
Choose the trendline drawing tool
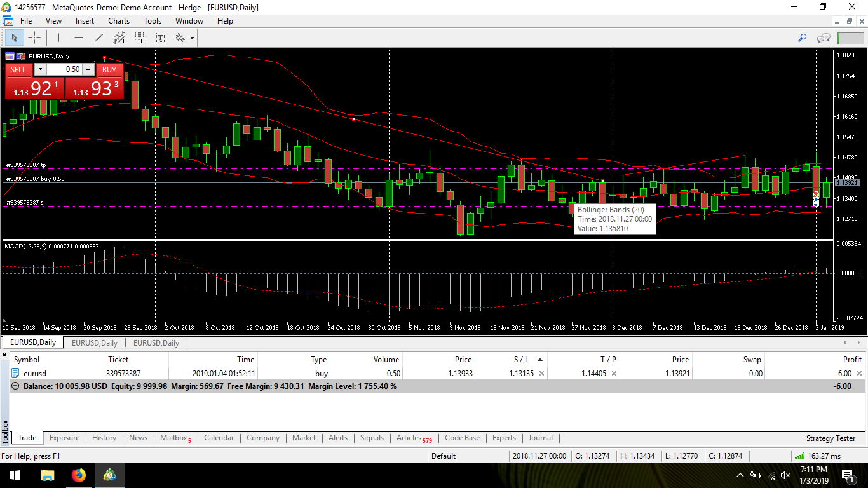(x=99, y=37)
